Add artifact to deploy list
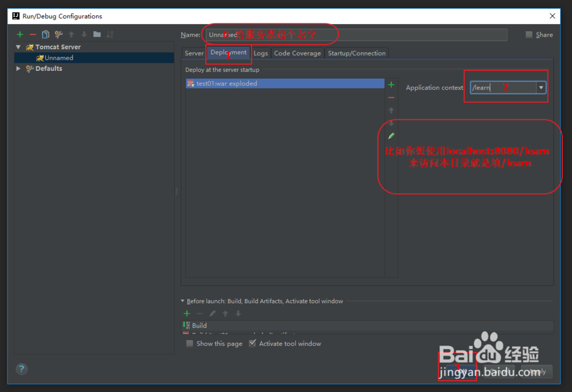Image resolution: width=572 pixels, height=392 pixels. 391,85
